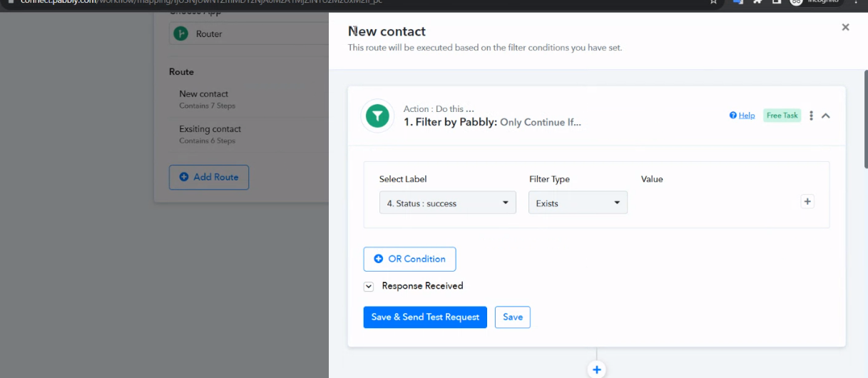Viewport: 868px width, 378px height.
Task: Open the Select Label dropdown
Action: tap(447, 203)
